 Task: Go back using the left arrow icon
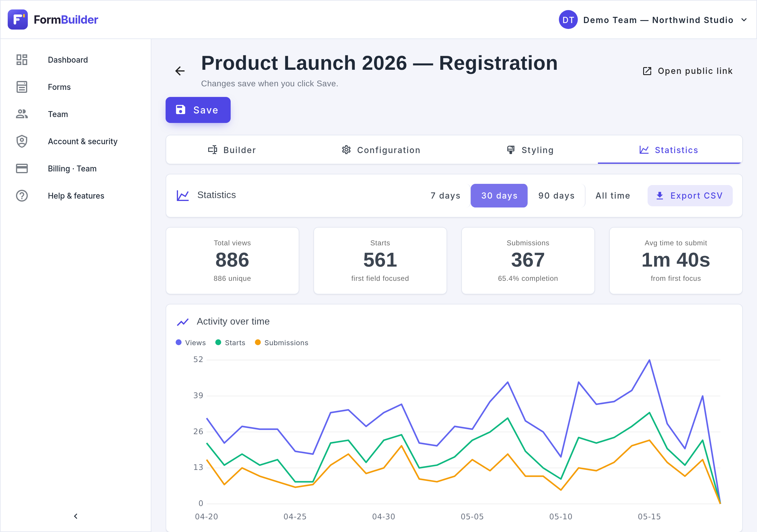tap(180, 71)
